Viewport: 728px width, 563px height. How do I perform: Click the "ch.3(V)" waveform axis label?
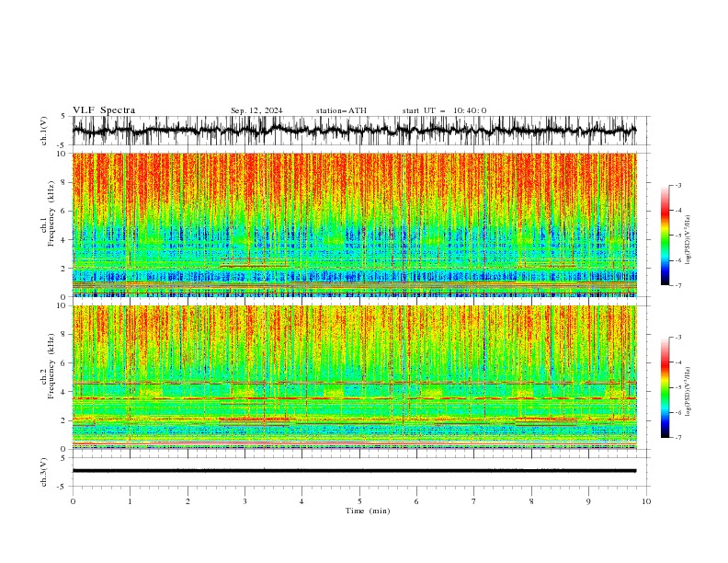[x=44, y=472]
